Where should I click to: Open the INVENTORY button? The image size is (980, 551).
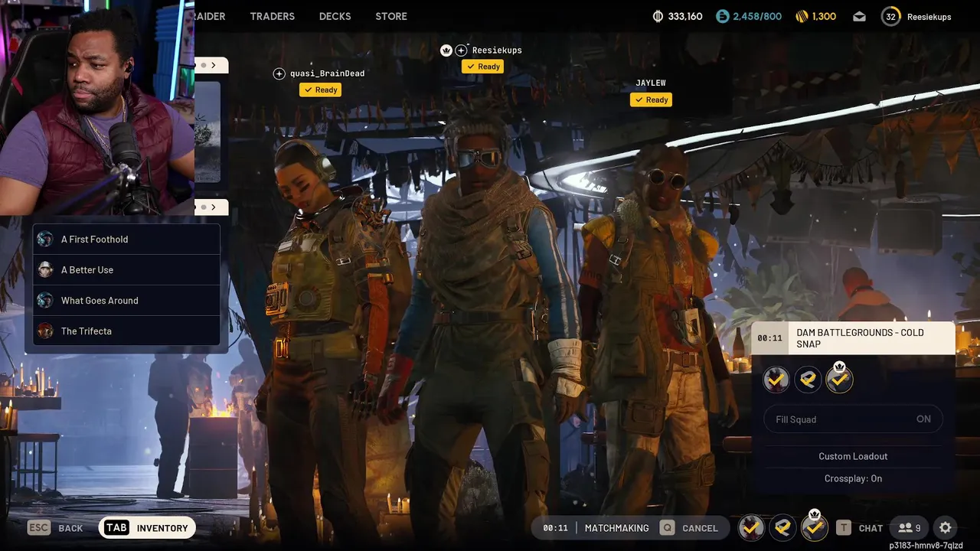click(147, 527)
